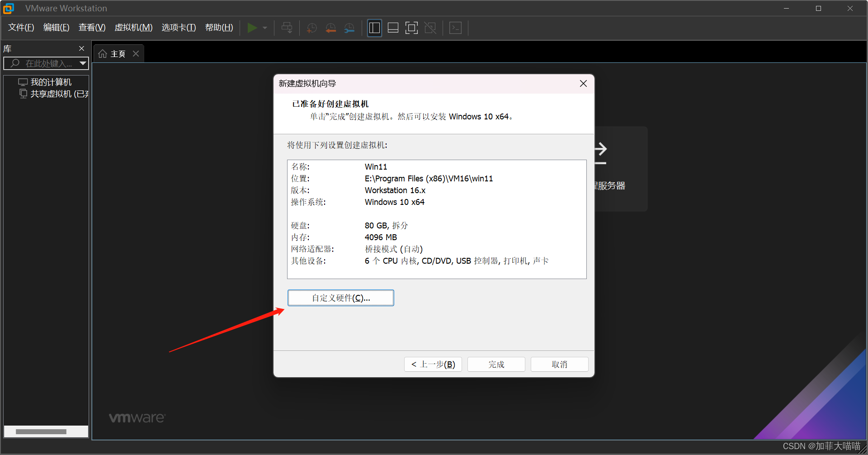Click the 取消 cancel button

pyautogui.click(x=560, y=365)
